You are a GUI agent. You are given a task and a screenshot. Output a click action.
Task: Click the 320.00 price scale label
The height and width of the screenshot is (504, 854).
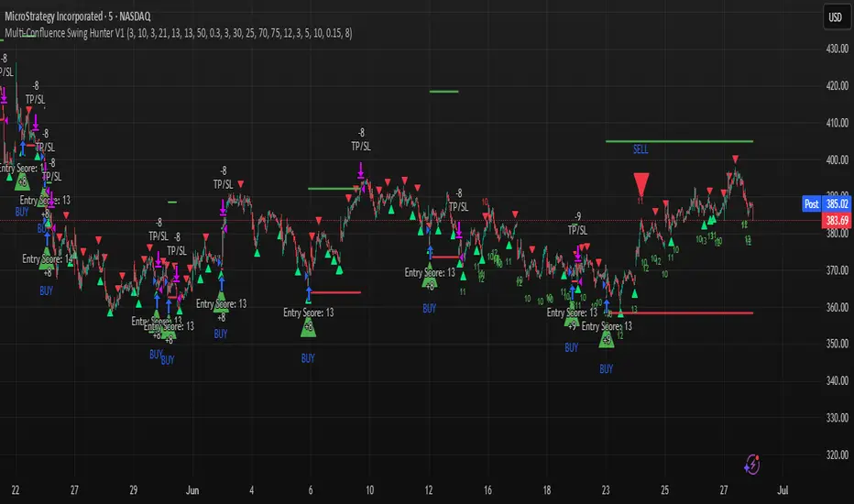click(x=838, y=455)
